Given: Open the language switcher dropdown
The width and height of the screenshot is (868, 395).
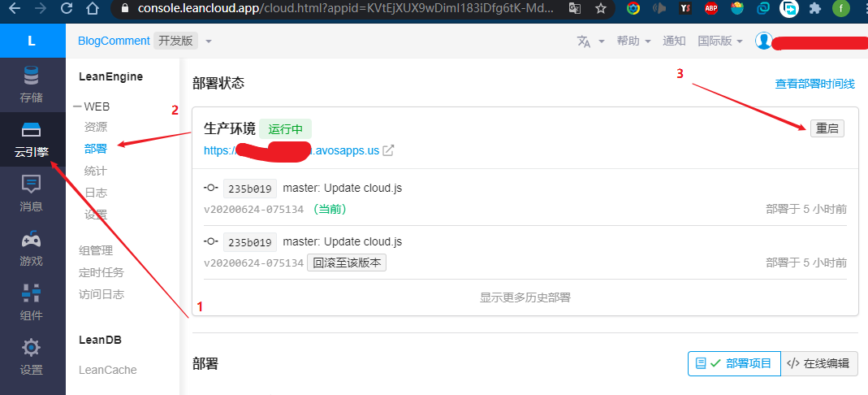Looking at the screenshot, I should point(590,41).
